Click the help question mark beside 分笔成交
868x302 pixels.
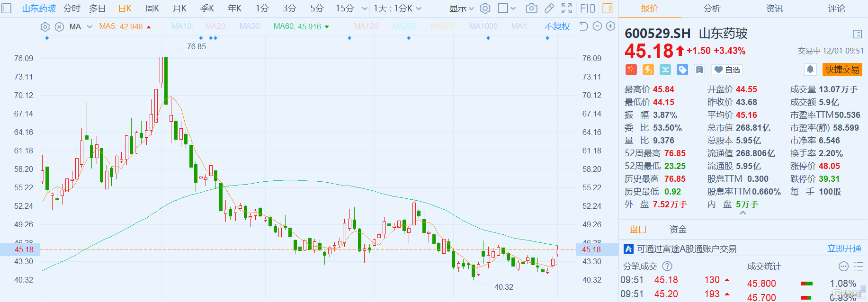click(667, 266)
